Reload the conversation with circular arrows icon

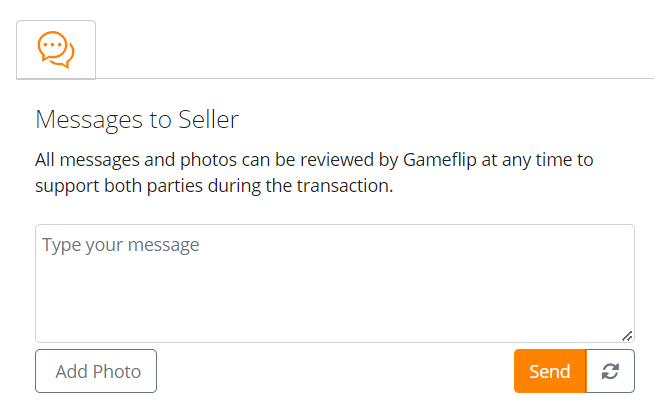click(610, 371)
